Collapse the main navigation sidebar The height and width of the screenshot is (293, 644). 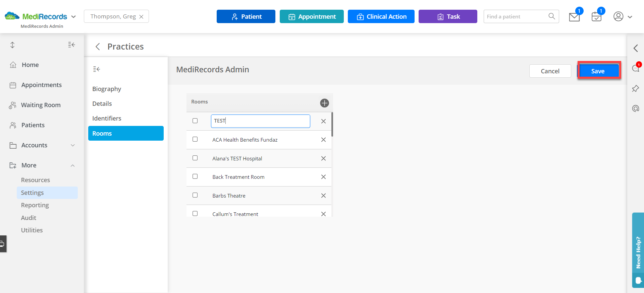[71, 45]
